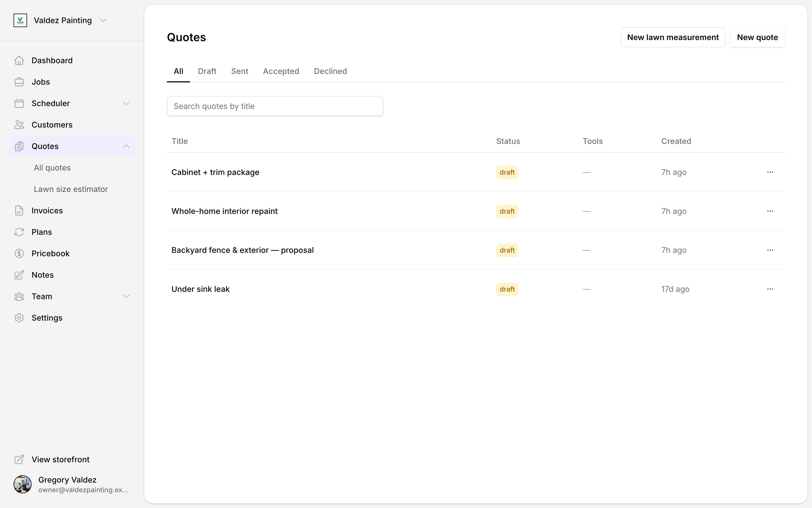Select the All quotes tab

coord(178,71)
